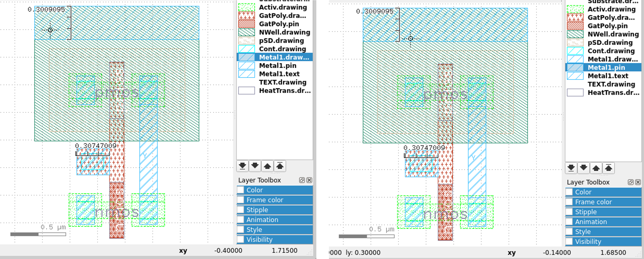Select Metal1.pin layer in left layer list
The width and height of the screenshot is (644, 259).
coord(278,66)
